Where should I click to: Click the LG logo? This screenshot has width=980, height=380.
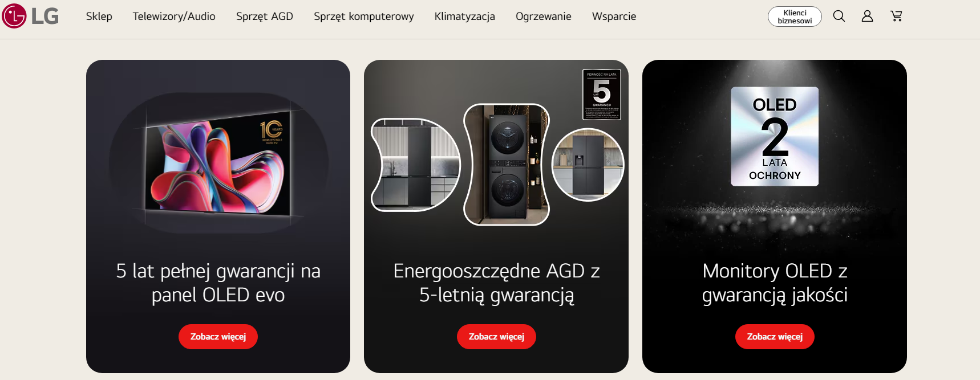(x=30, y=16)
